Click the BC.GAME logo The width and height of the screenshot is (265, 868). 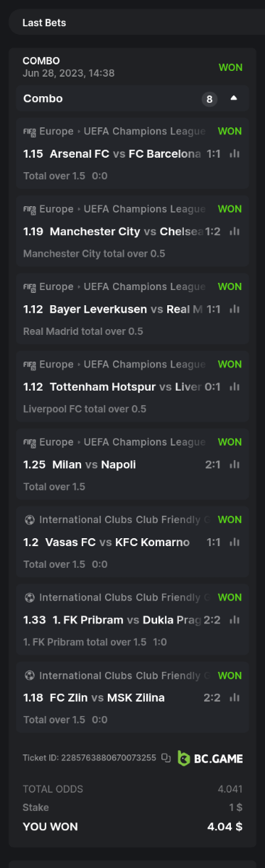210,758
